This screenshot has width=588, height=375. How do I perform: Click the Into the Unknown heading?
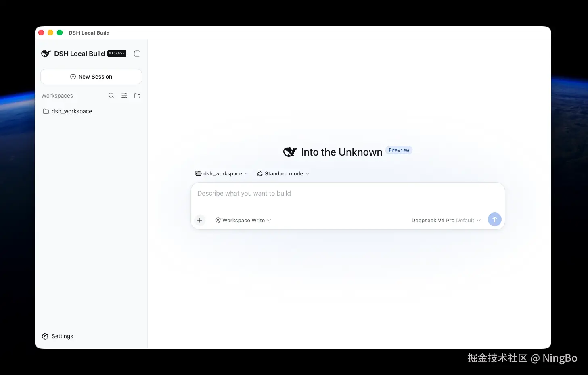click(341, 152)
